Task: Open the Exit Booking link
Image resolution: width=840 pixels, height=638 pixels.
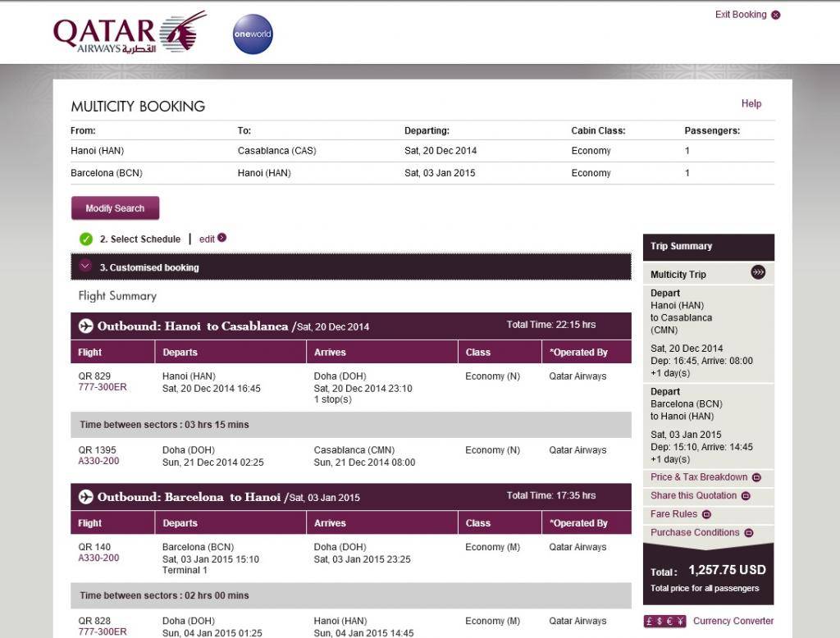Action: 741,15
